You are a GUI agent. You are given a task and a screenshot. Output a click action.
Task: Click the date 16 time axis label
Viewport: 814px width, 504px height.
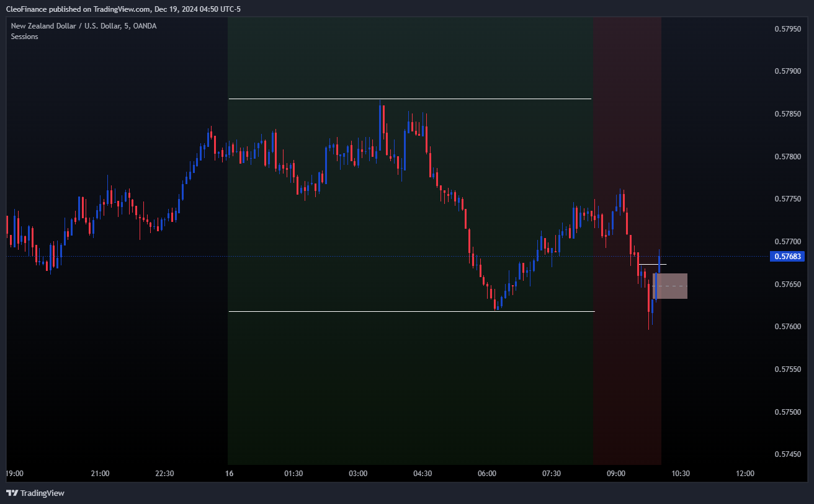click(x=229, y=474)
